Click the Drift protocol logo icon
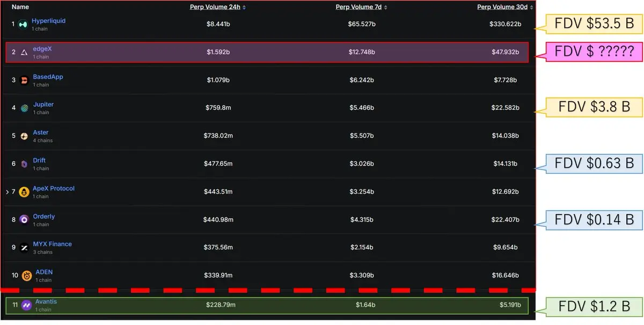Image resolution: width=644 pixels, height=325 pixels. point(24,164)
